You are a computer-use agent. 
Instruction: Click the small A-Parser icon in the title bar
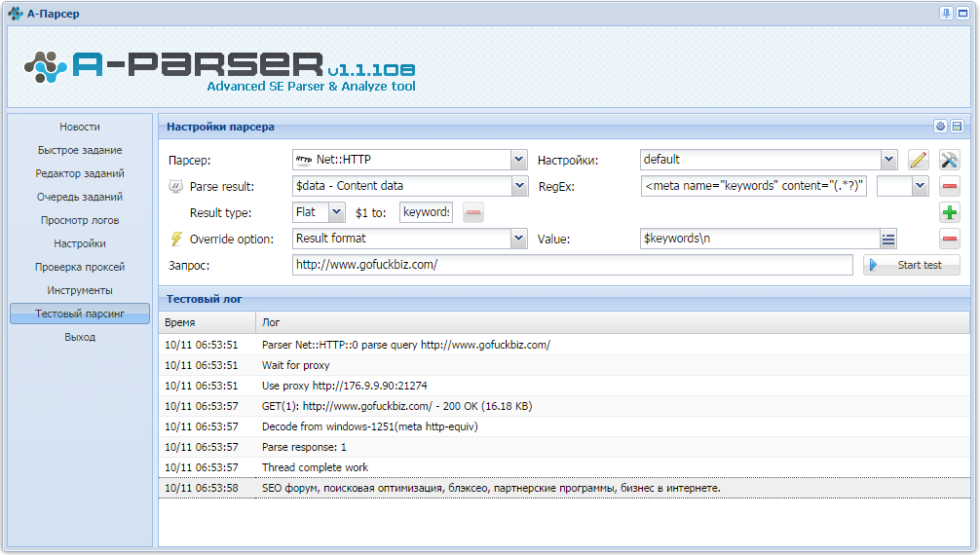(x=16, y=13)
